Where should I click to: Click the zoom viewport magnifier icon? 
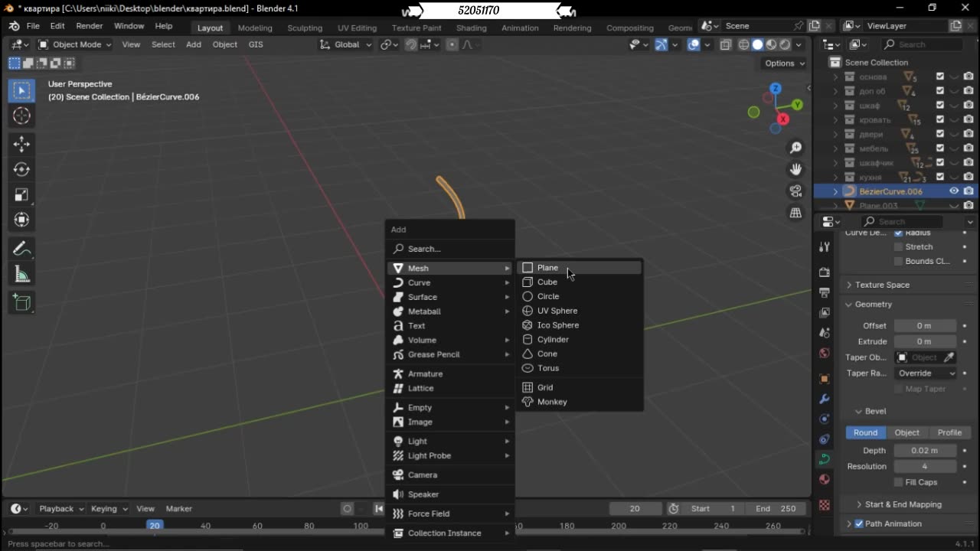pos(796,148)
